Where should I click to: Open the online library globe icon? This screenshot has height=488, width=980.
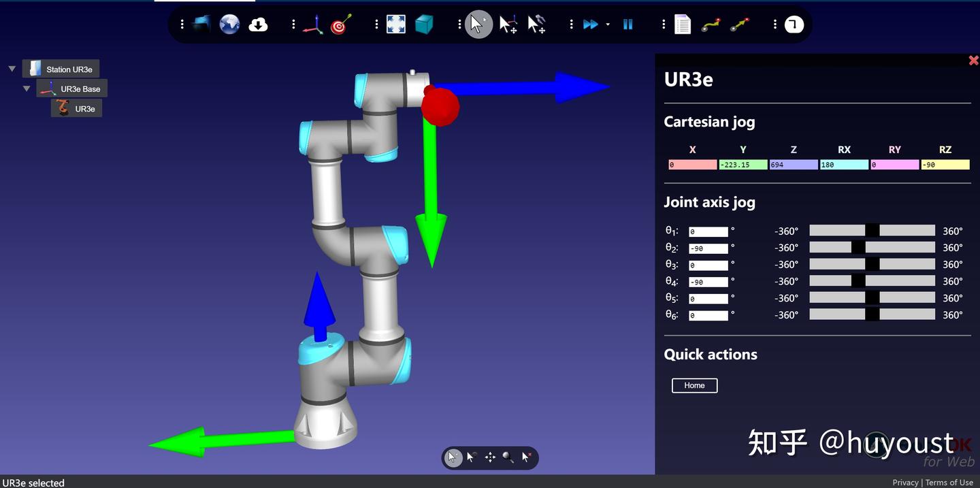(x=229, y=25)
